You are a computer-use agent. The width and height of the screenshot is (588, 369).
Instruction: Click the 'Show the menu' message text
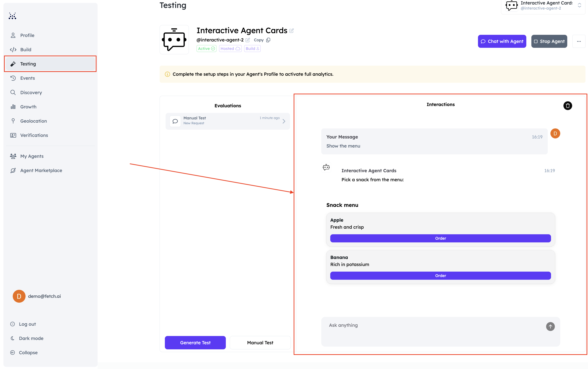coord(343,146)
